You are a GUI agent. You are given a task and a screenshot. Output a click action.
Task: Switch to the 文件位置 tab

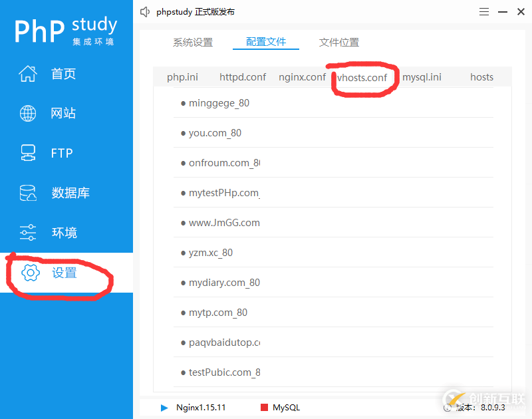(x=339, y=43)
